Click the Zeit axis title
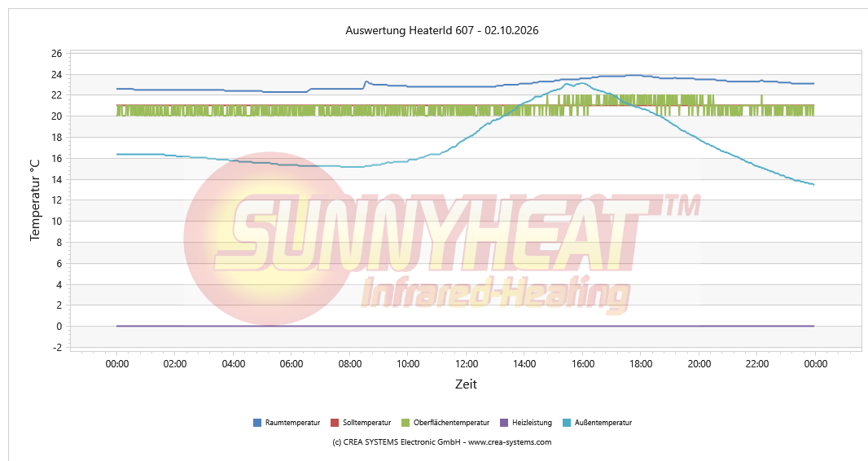The height and width of the screenshot is (461, 868). [466, 384]
